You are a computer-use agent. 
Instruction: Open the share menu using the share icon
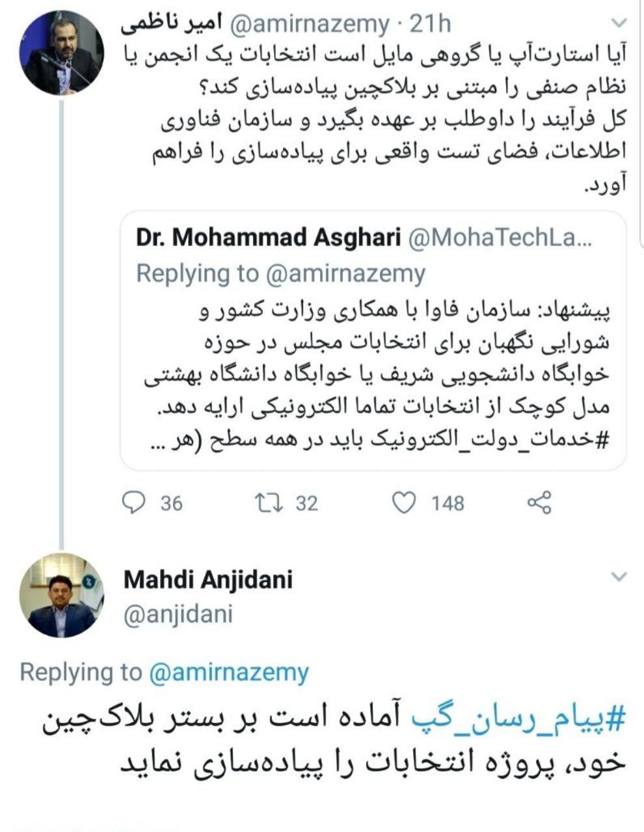click(x=538, y=501)
